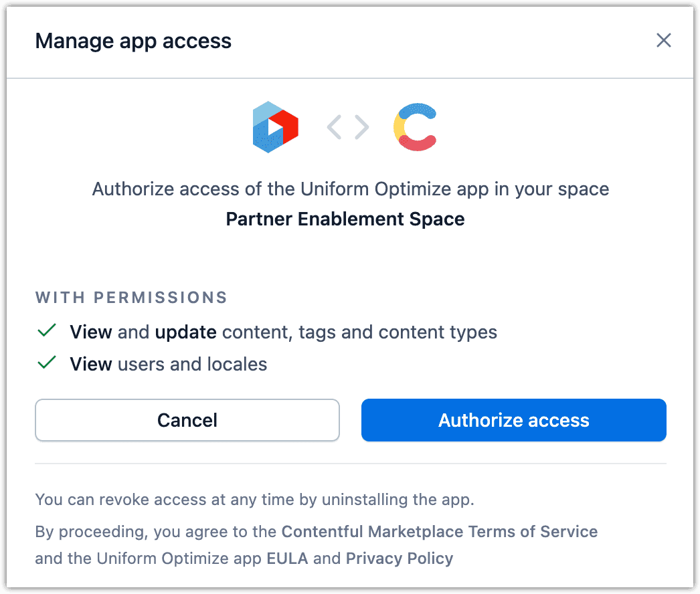Click the Authorize access button
The image size is (700, 594).
click(x=513, y=420)
